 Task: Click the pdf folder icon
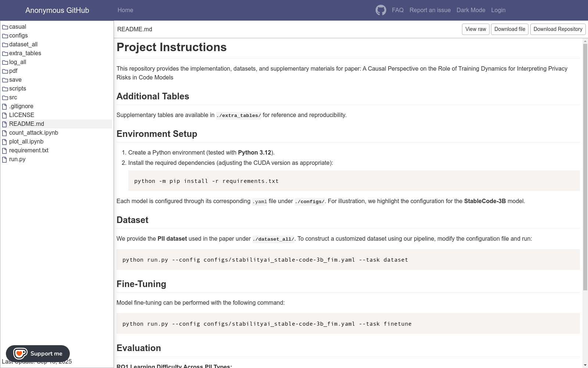5,71
